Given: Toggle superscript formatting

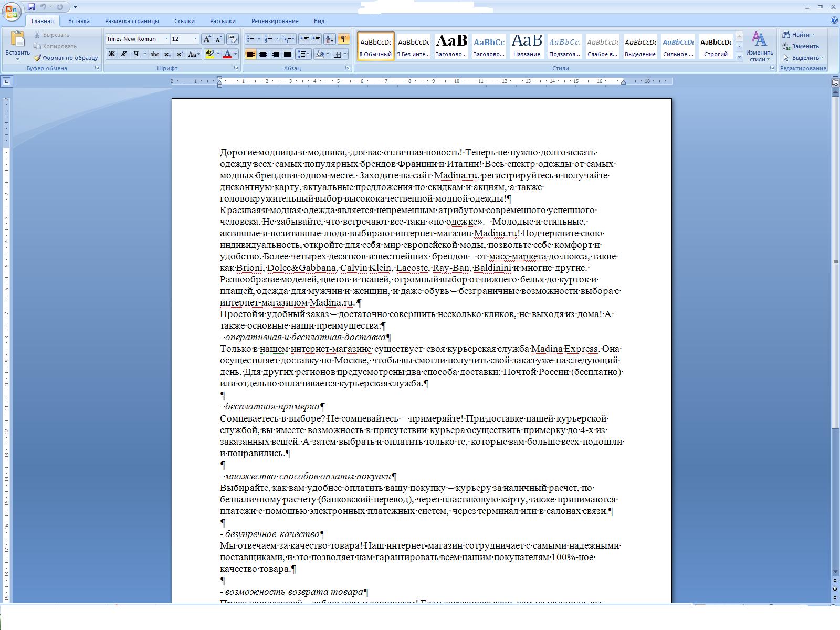Looking at the screenshot, I should point(180,54).
